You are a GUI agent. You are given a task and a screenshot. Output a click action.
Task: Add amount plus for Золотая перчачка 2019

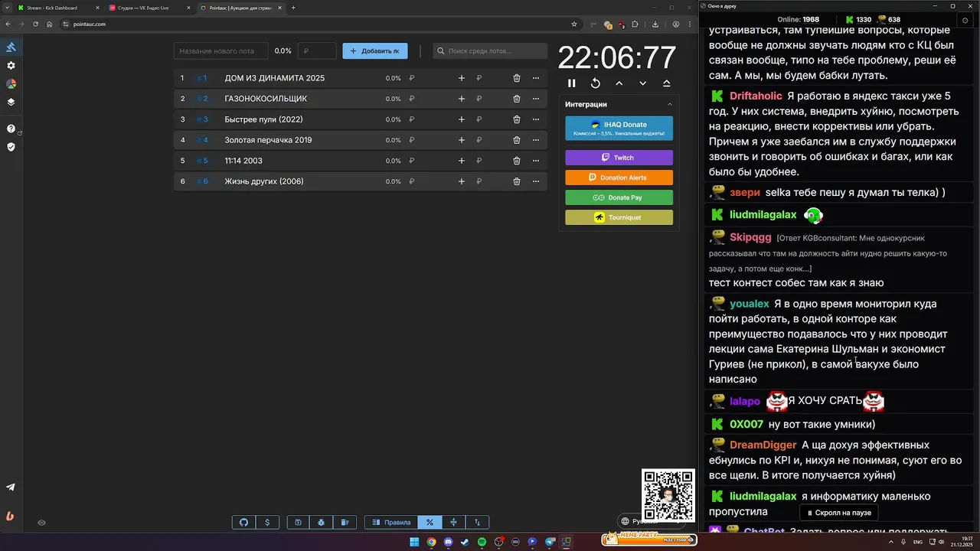(461, 140)
